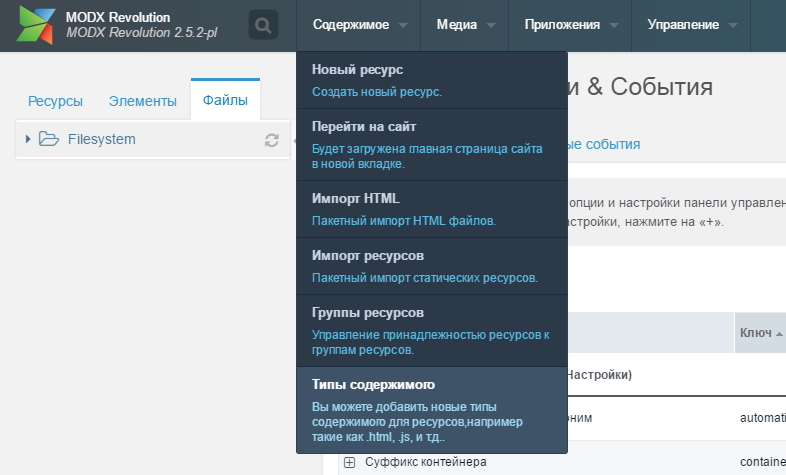Choose Импорт HTML menu entry
Screen dimensions: 786x475
432,209
